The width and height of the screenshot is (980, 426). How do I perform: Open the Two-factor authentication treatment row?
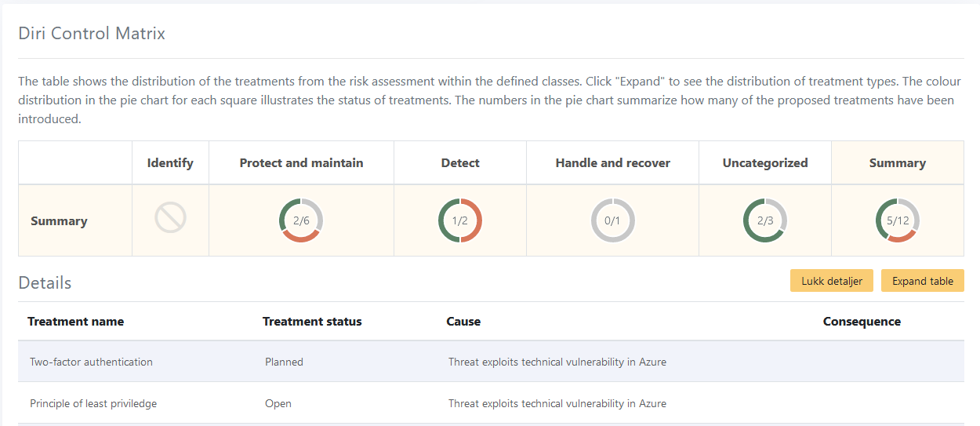[x=491, y=362]
